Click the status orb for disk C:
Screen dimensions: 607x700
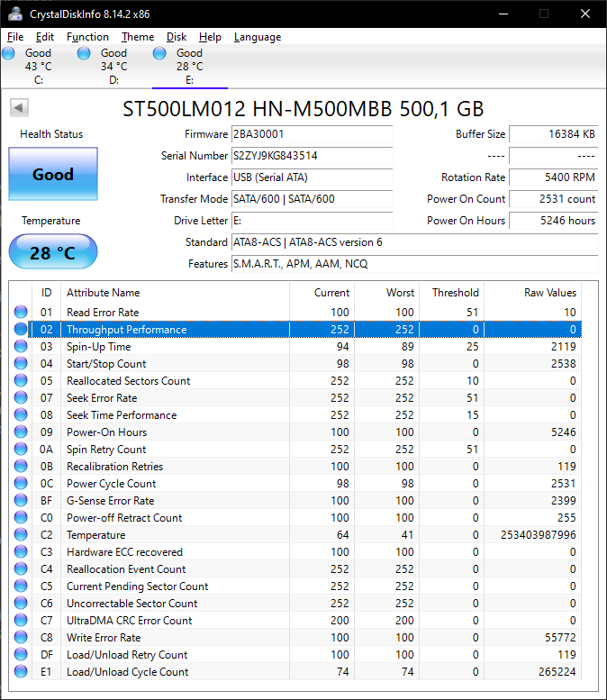pyautogui.click(x=8, y=53)
